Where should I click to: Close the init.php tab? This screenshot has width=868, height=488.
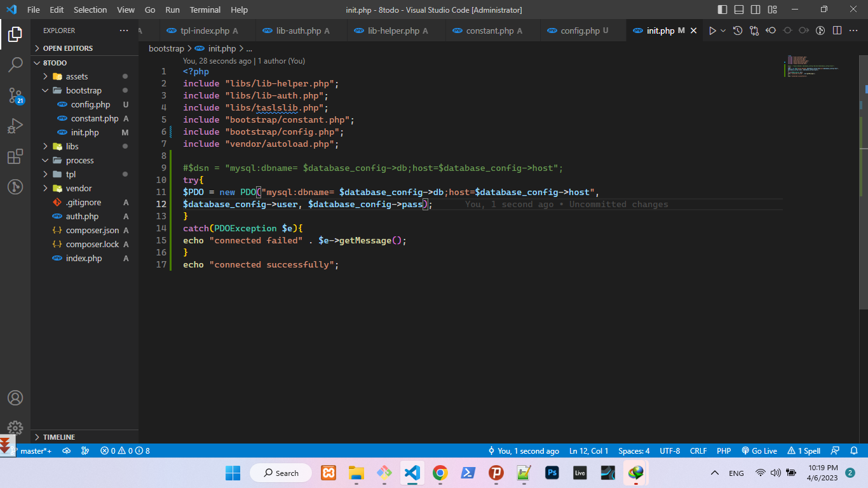[694, 30]
